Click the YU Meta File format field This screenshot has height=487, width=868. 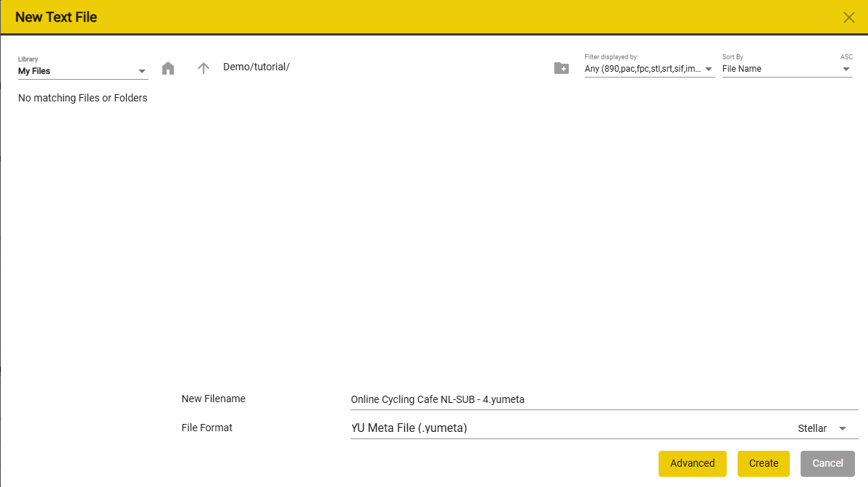tap(565, 428)
